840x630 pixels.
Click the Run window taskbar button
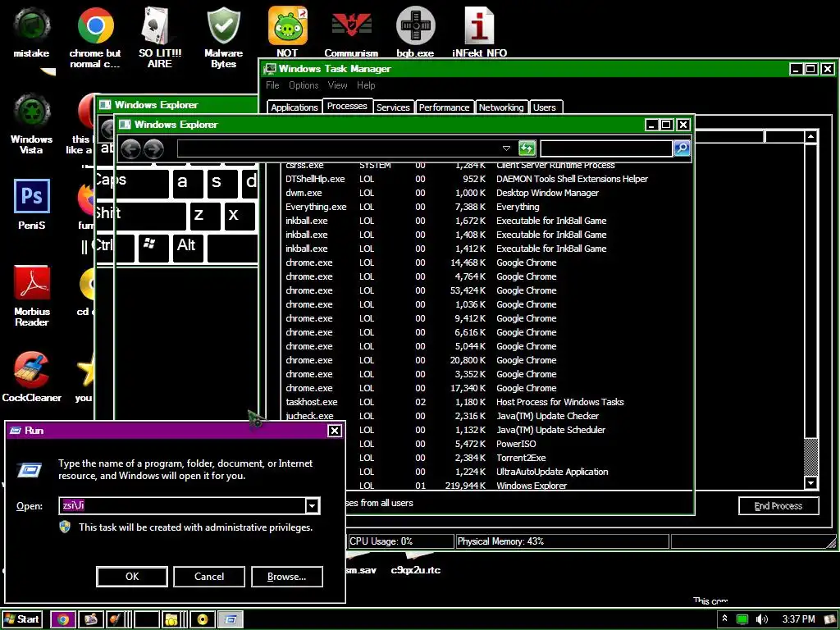[x=231, y=620]
